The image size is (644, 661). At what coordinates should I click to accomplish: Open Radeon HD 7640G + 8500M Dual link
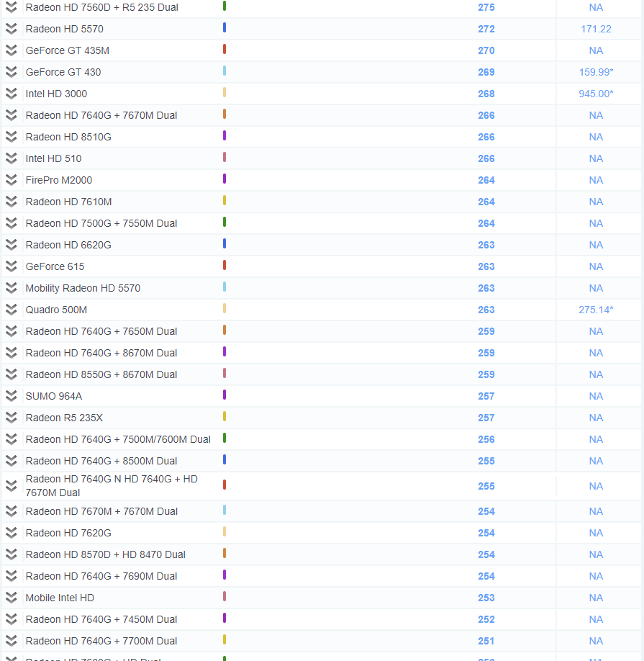point(101,461)
